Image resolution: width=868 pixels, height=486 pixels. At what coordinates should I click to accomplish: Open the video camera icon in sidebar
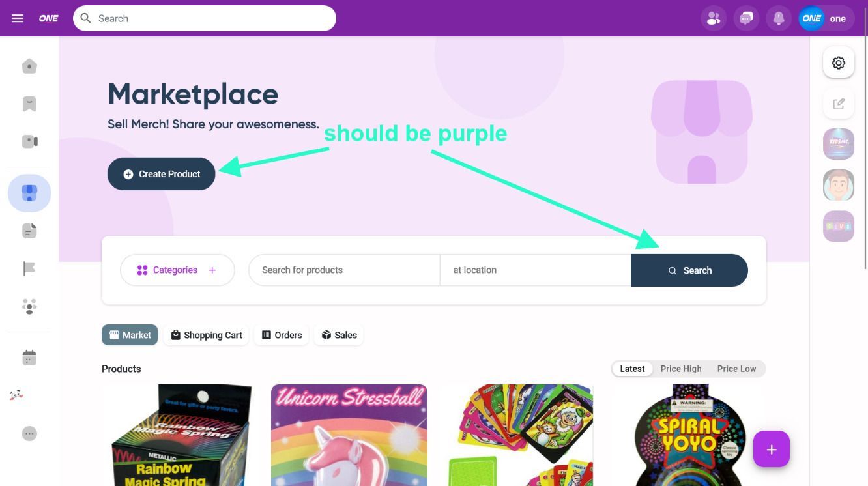pyautogui.click(x=29, y=141)
